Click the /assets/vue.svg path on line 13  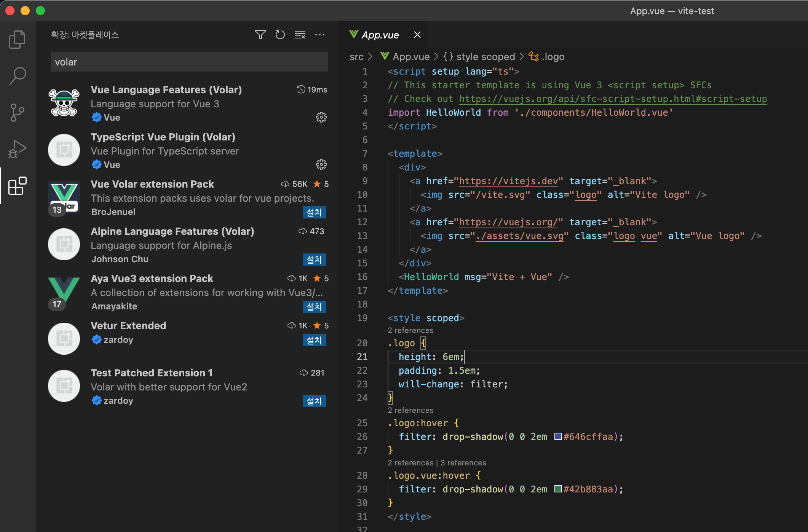click(519, 236)
